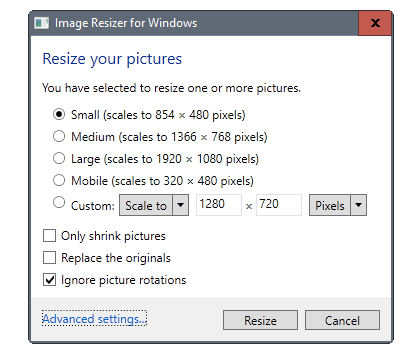
Task: Open the Scale to dropdown arrow
Action: coord(180,205)
